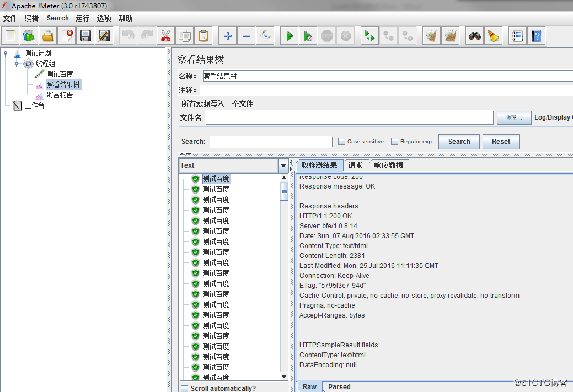573x392 pixels.
Task: Enable the Regular exp. checkbox
Action: coord(395,141)
